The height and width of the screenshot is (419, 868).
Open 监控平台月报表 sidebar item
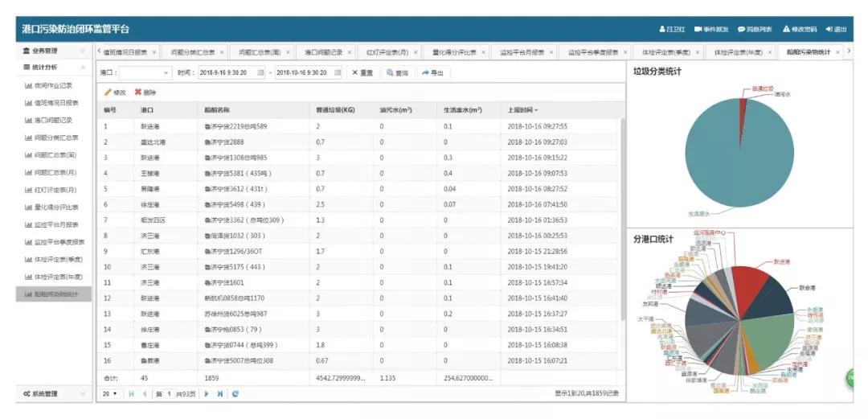pos(51,225)
